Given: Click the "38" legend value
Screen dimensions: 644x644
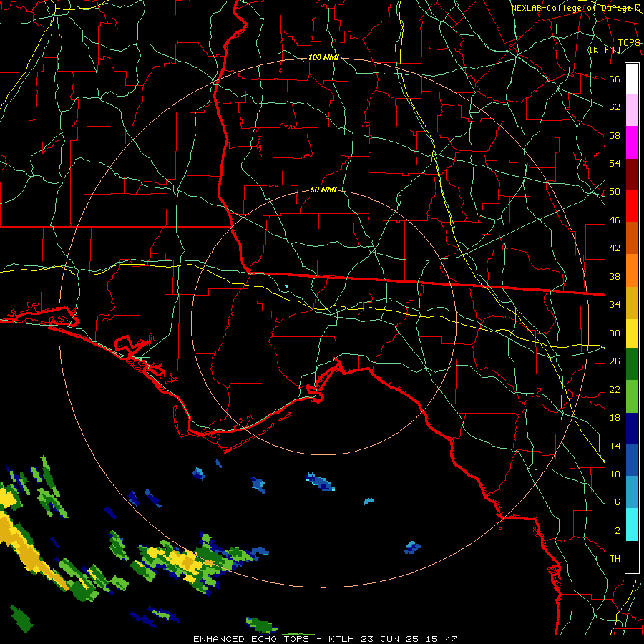Looking at the screenshot, I should tap(615, 276).
